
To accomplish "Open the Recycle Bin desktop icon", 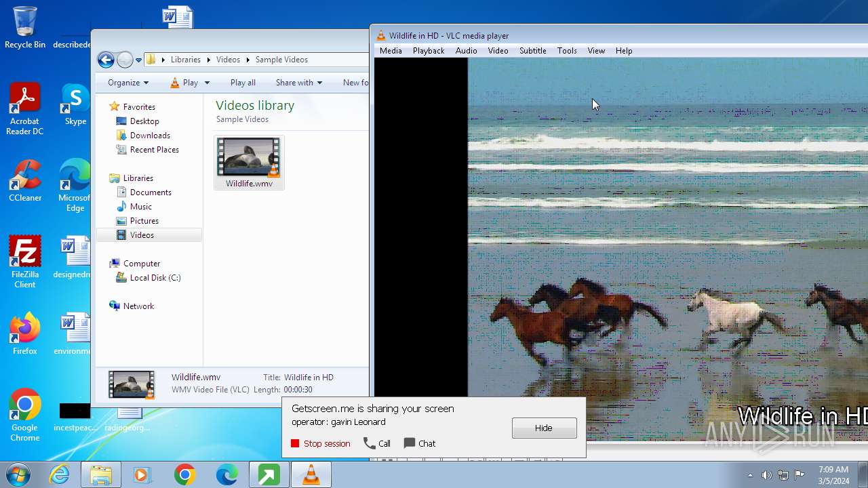I will tap(25, 27).
